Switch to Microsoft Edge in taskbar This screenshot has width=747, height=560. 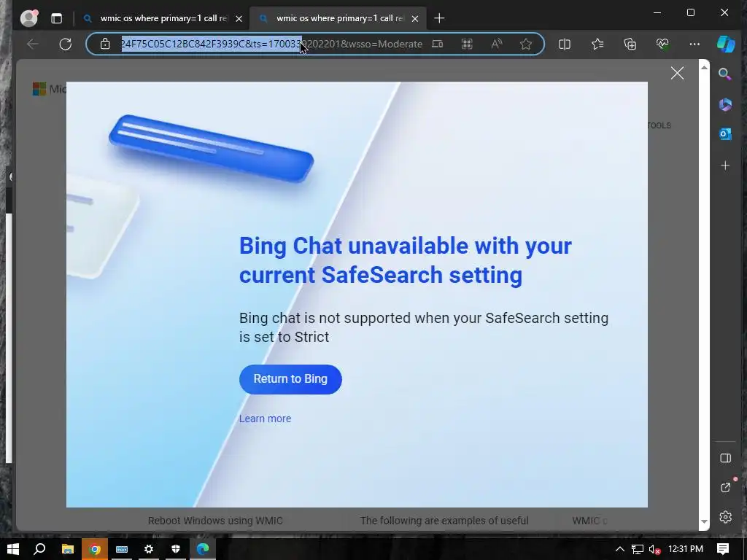(203, 549)
